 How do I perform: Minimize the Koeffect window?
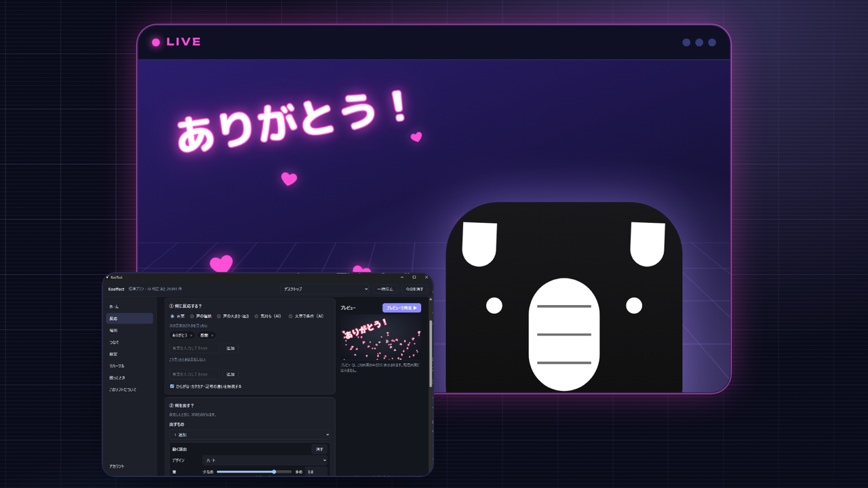point(402,277)
